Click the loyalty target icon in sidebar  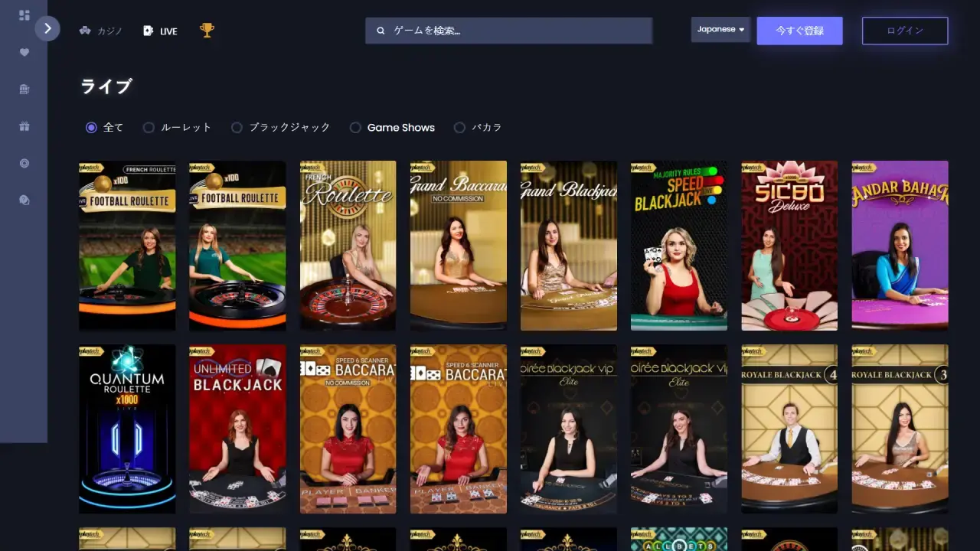[x=24, y=163]
